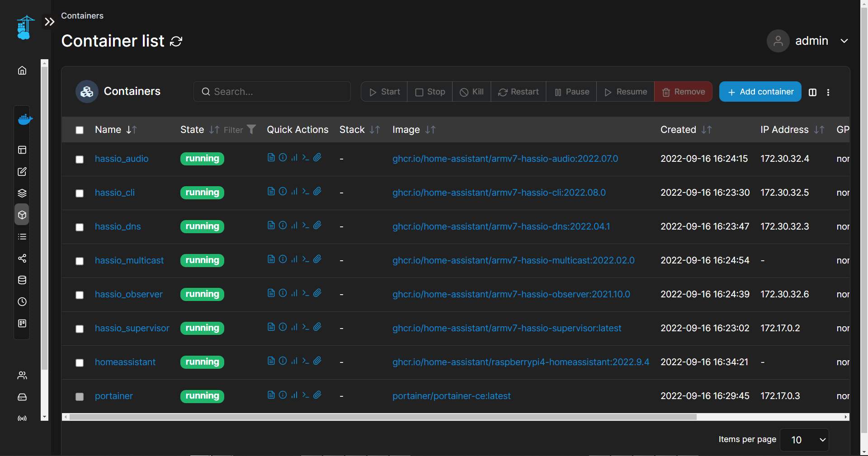The height and width of the screenshot is (456, 868).
Task: Refresh the container list
Action: pos(176,42)
